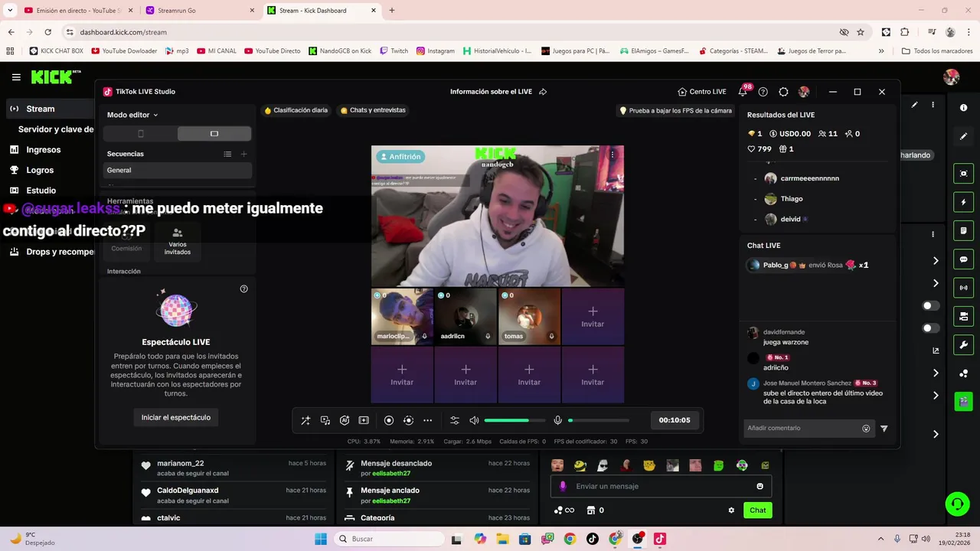Open the Kick hamburger menu

(16, 77)
